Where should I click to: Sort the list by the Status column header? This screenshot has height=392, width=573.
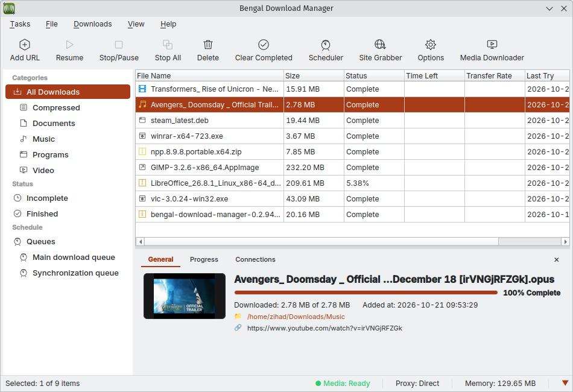pyautogui.click(x=374, y=75)
